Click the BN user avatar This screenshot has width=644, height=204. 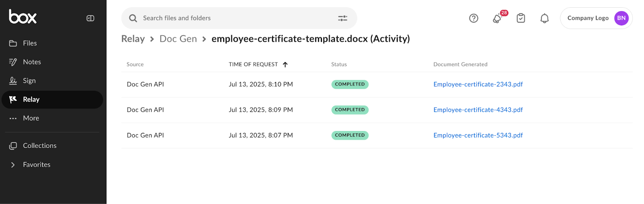[x=621, y=18]
